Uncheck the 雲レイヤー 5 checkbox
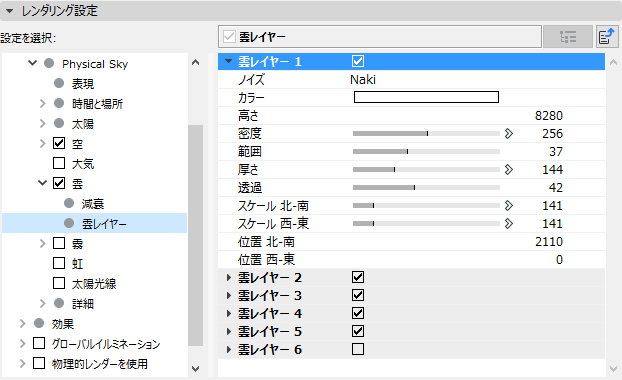 click(x=358, y=331)
